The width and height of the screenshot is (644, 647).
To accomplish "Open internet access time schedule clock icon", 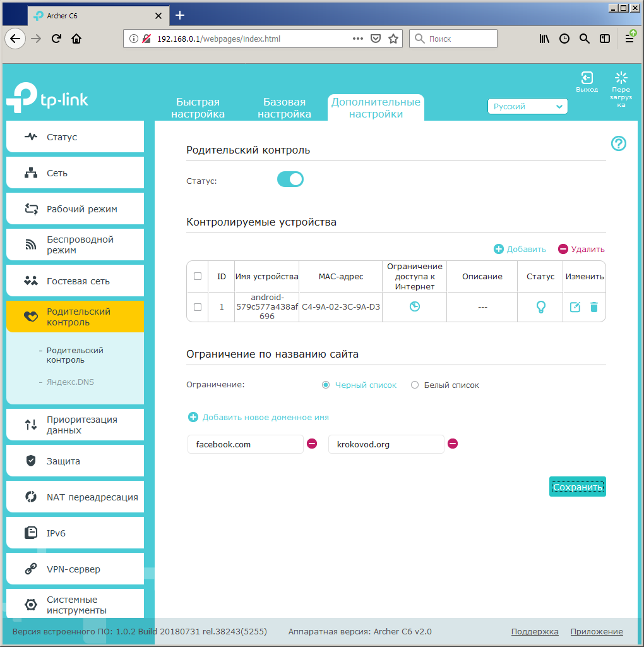I will click(414, 307).
